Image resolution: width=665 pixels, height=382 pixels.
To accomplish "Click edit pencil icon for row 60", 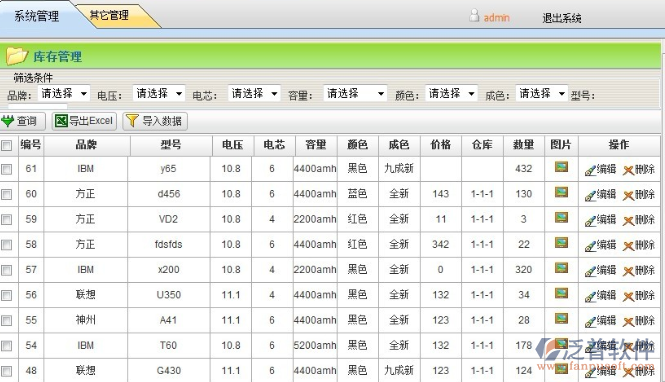I will (x=590, y=196).
